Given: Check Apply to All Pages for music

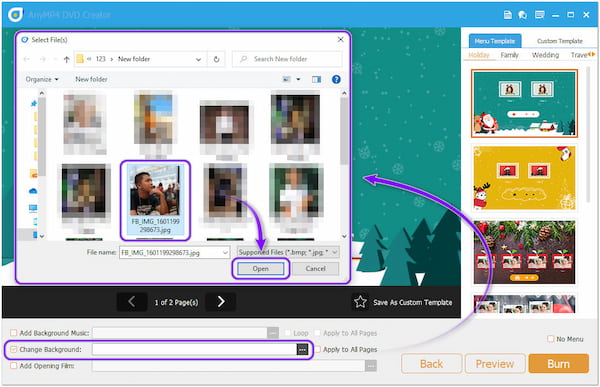Looking at the screenshot, I should coord(317,333).
